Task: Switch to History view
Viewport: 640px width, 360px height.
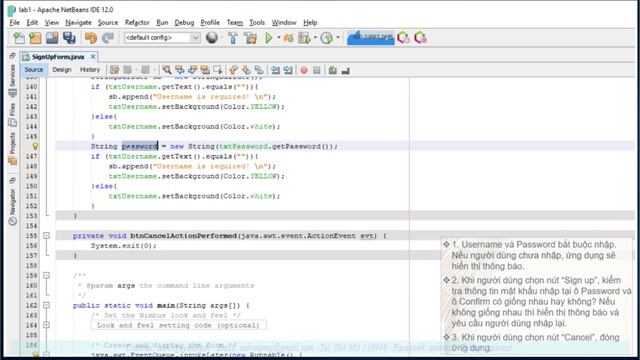Action: pyautogui.click(x=90, y=70)
